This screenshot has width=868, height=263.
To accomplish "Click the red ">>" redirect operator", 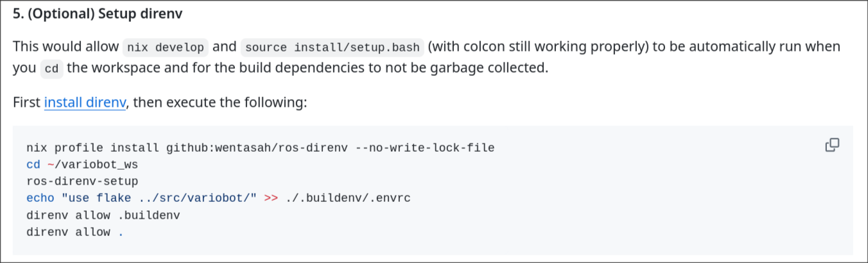I will 271,198.
